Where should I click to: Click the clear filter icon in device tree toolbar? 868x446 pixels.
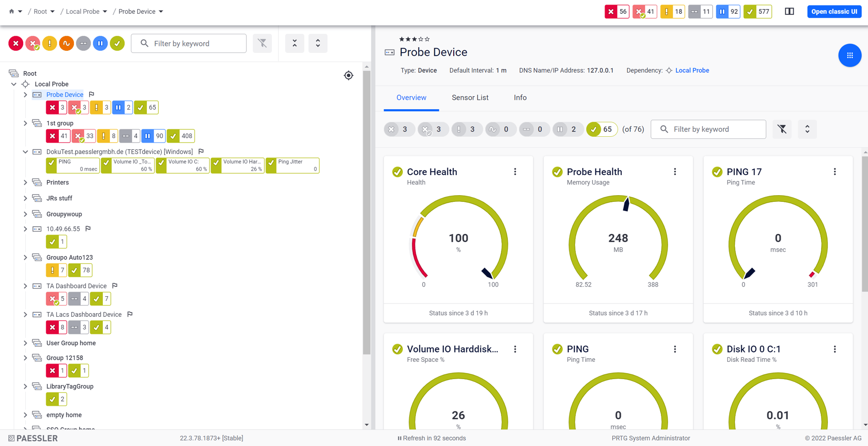coord(262,43)
